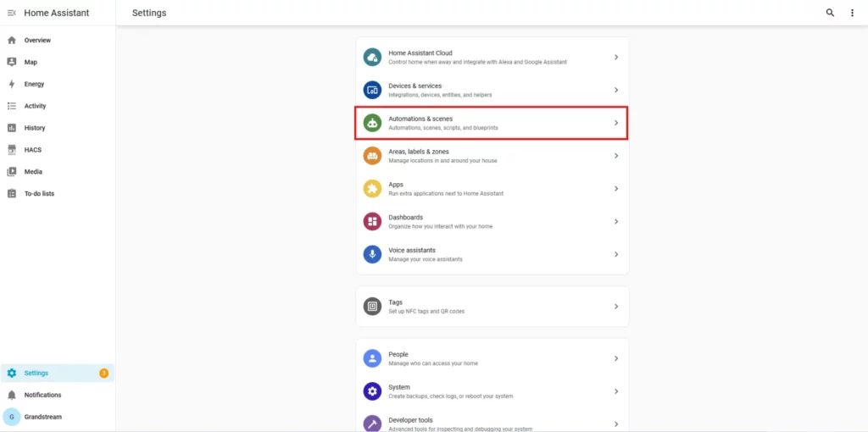
Task: Click "Manage who can access your home"
Action: (433, 363)
